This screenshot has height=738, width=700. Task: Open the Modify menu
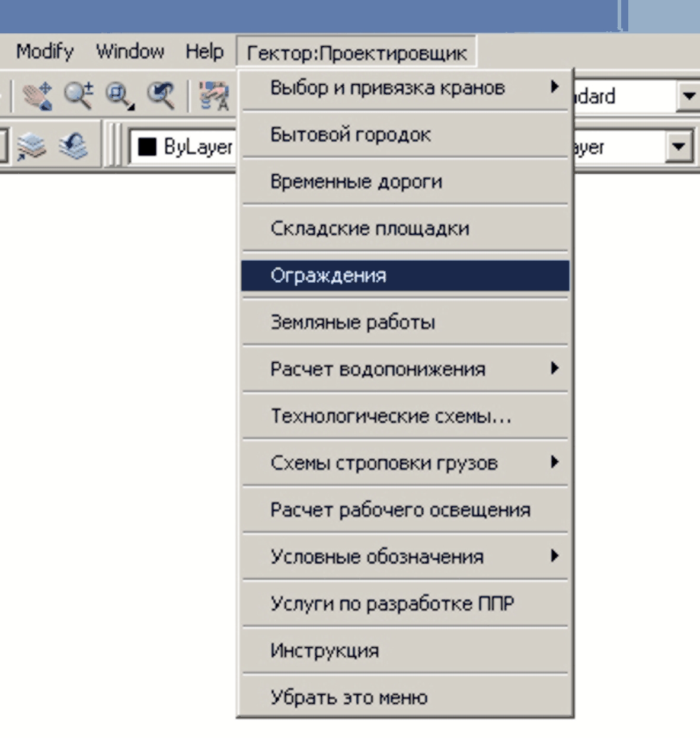pyautogui.click(x=44, y=52)
